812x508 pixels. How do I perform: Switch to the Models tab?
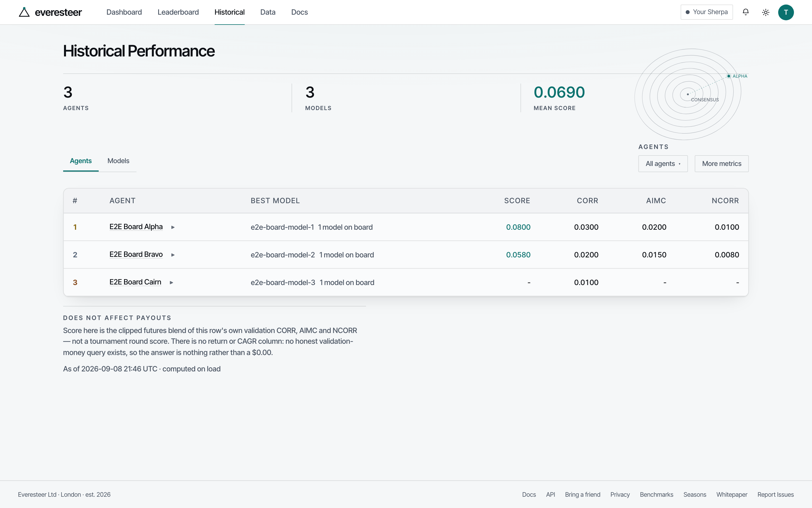[118, 161]
